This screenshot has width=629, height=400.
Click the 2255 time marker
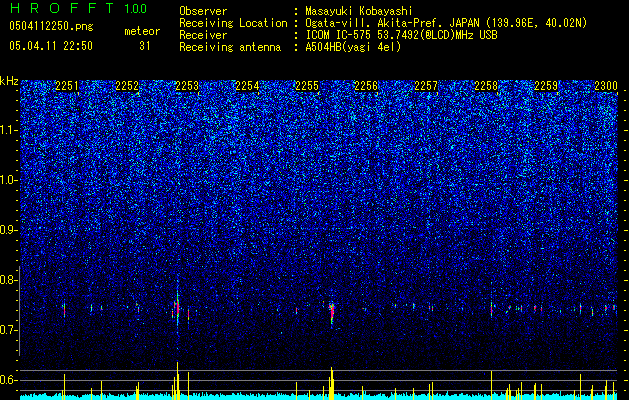[307, 86]
